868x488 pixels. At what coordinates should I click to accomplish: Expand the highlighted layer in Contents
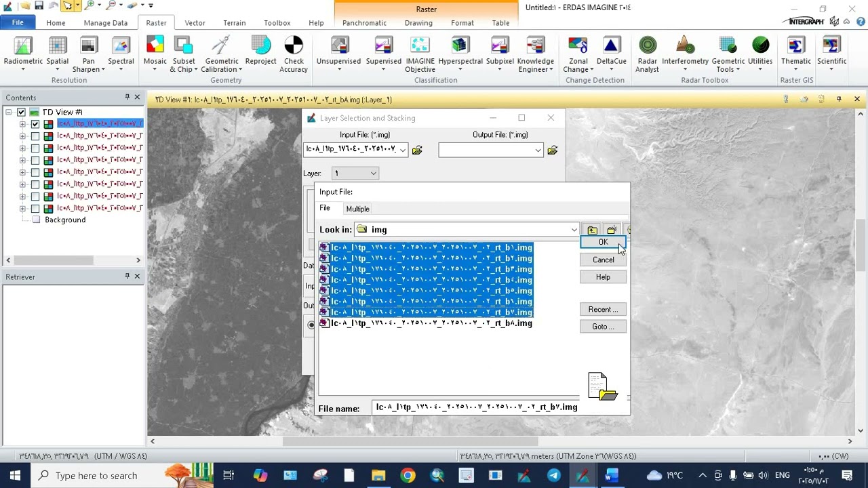(x=22, y=124)
